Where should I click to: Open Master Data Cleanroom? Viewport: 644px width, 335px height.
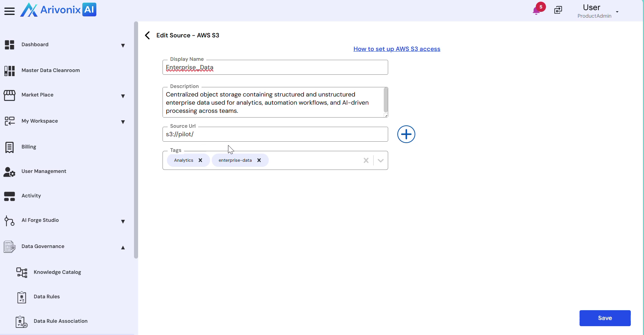pyautogui.click(x=51, y=70)
